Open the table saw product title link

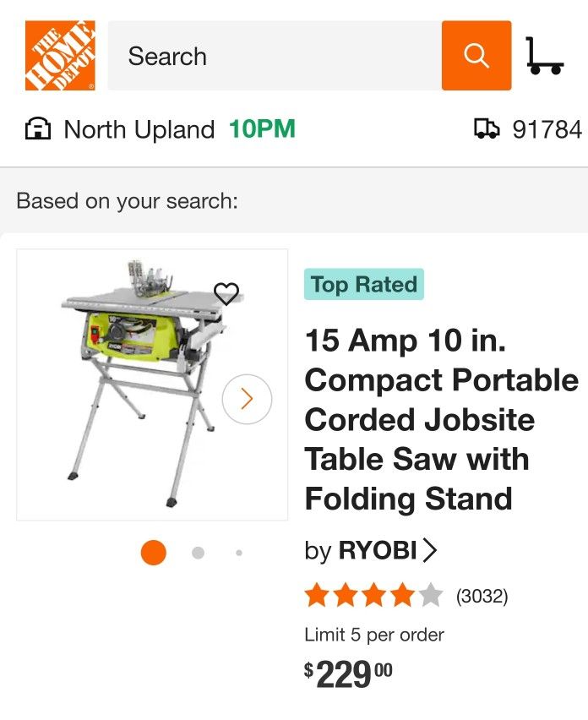pos(438,419)
